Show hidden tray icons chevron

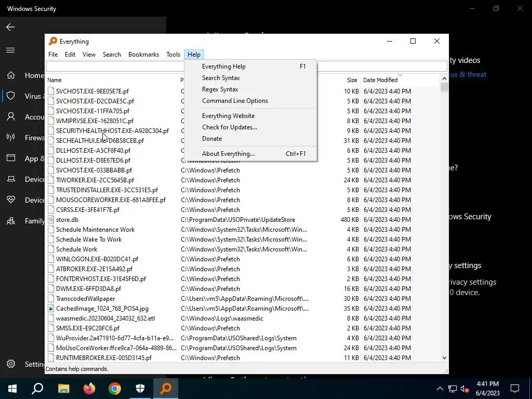pos(440,389)
